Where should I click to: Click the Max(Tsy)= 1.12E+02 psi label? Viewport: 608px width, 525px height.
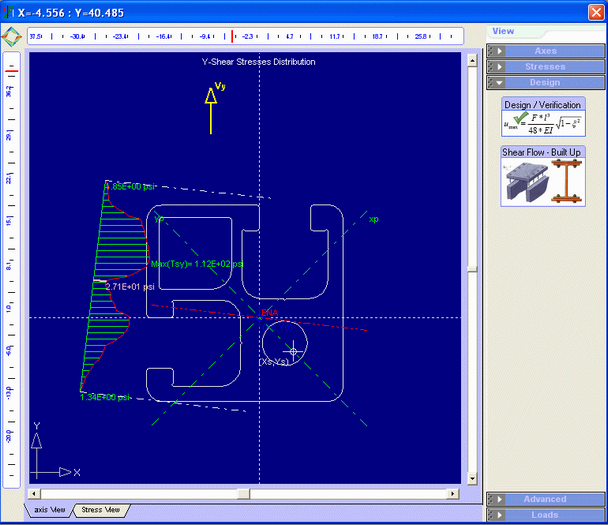tap(197, 264)
